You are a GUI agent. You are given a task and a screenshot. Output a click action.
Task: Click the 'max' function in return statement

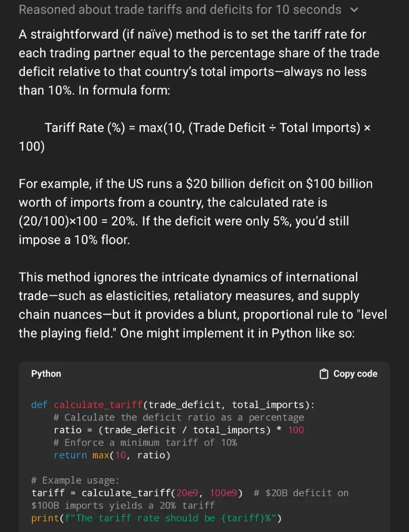point(100,455)
